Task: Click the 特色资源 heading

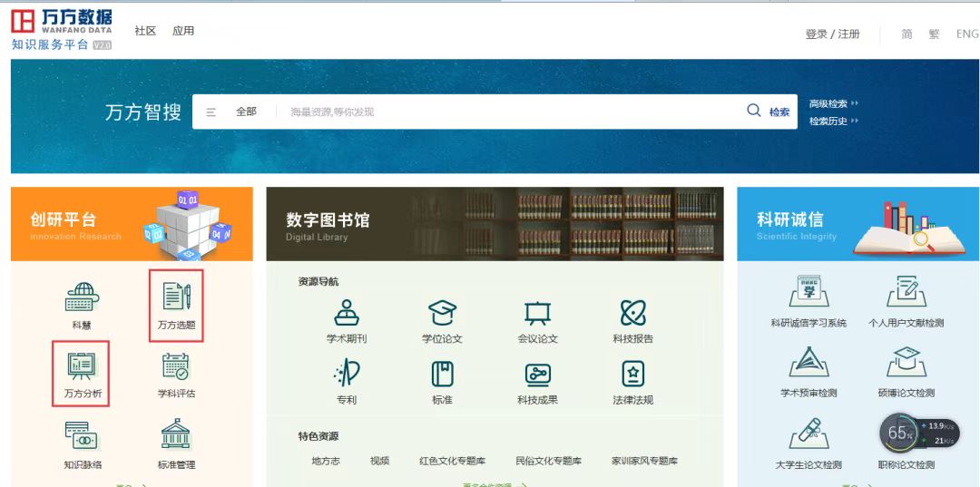Action: click(318, 436)
